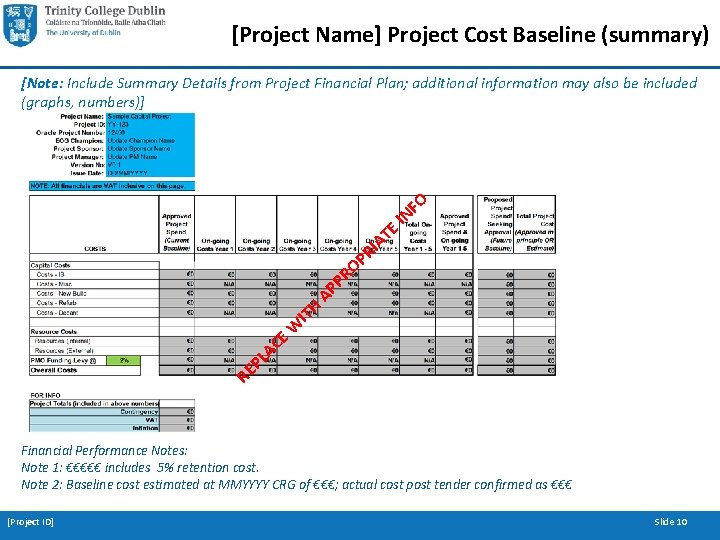The image size is (720, 540).
Task: Click the green '2%' levy cell
Action: pos(124,360)
